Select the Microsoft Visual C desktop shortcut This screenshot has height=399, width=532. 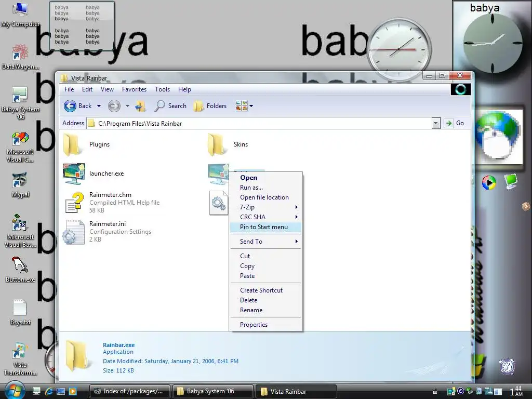[20, 147]
